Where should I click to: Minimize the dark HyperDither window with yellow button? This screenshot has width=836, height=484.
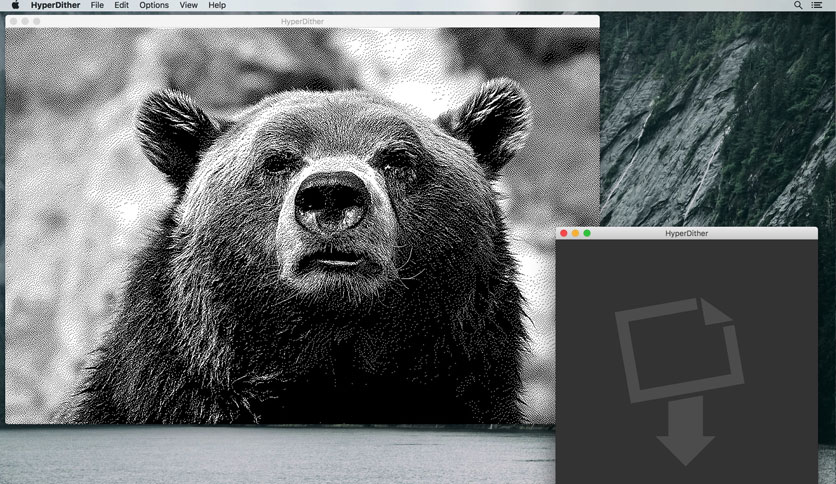click(x=575, y=233)
